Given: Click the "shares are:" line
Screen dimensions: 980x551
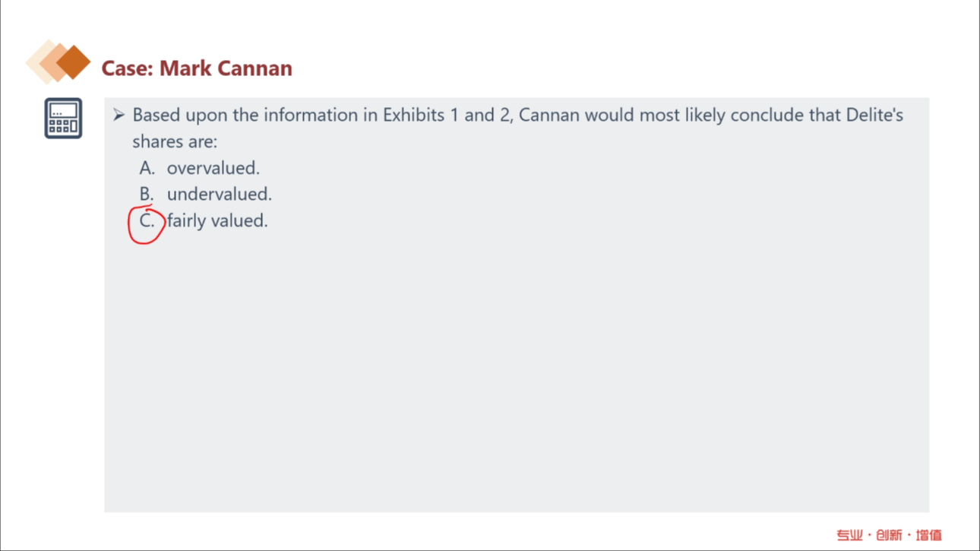Looking at the screenshot, I should [175, 142].
